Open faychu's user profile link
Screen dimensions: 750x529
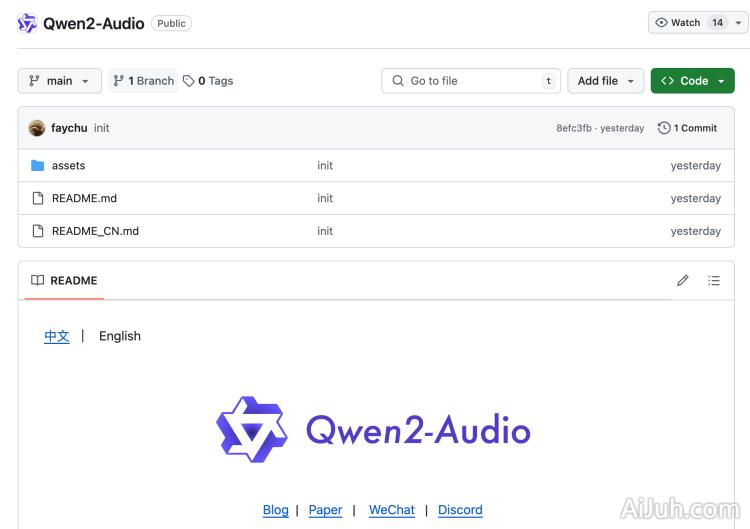(x=69, y=128)
